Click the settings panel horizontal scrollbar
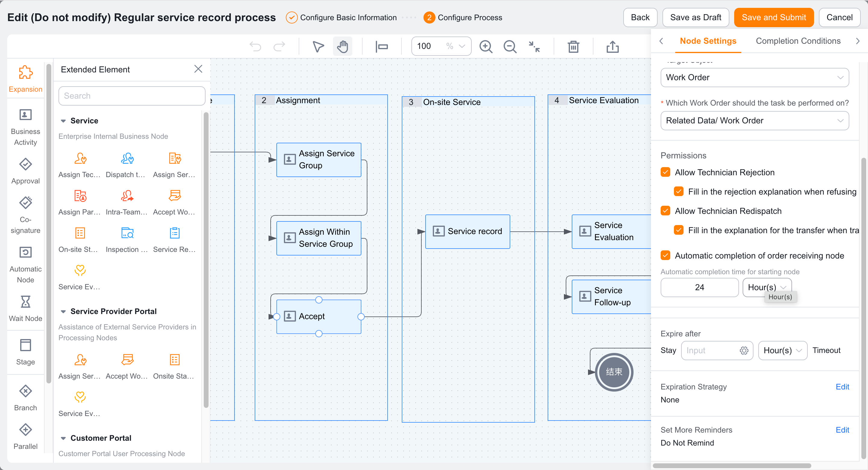Viewport: 868px width, 470px height. point(731,465)
